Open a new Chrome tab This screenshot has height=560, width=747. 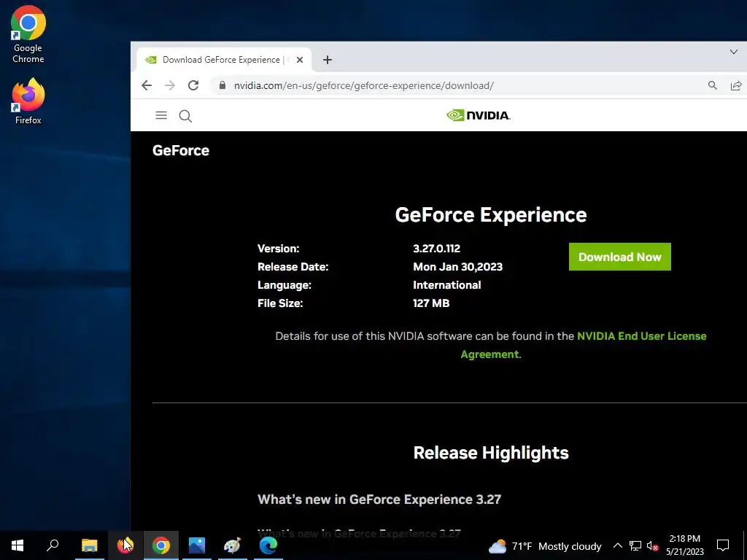click(328, 60)
